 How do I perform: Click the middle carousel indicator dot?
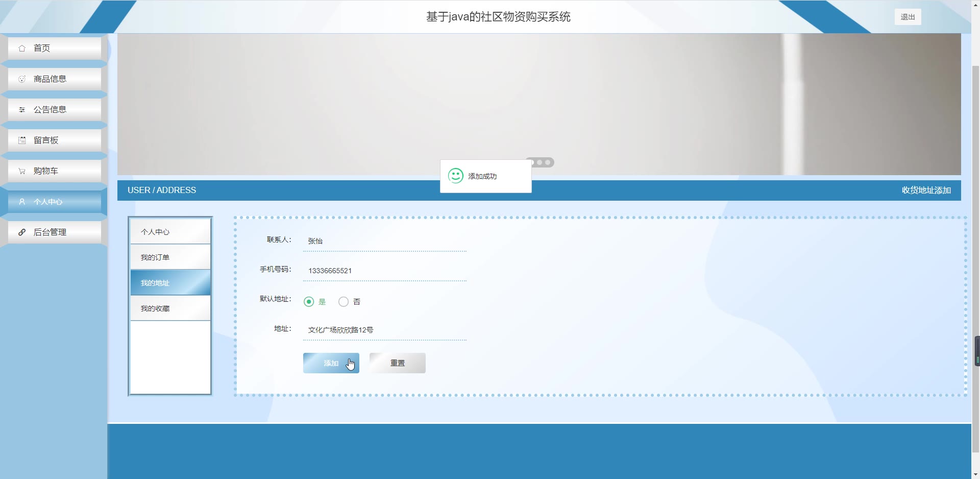click(540, 162)
